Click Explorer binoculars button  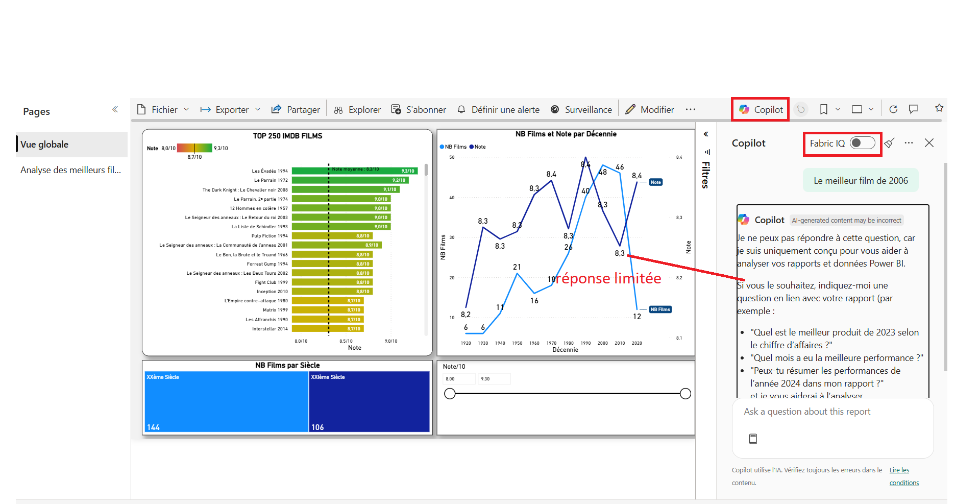[x=357, y=109]
